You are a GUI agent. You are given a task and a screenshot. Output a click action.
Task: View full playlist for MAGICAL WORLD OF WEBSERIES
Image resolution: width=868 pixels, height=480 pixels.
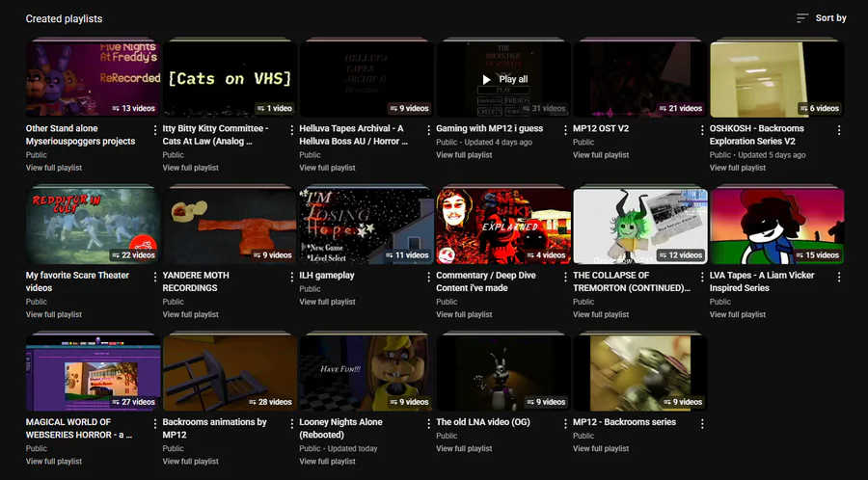tap(54, 461)
